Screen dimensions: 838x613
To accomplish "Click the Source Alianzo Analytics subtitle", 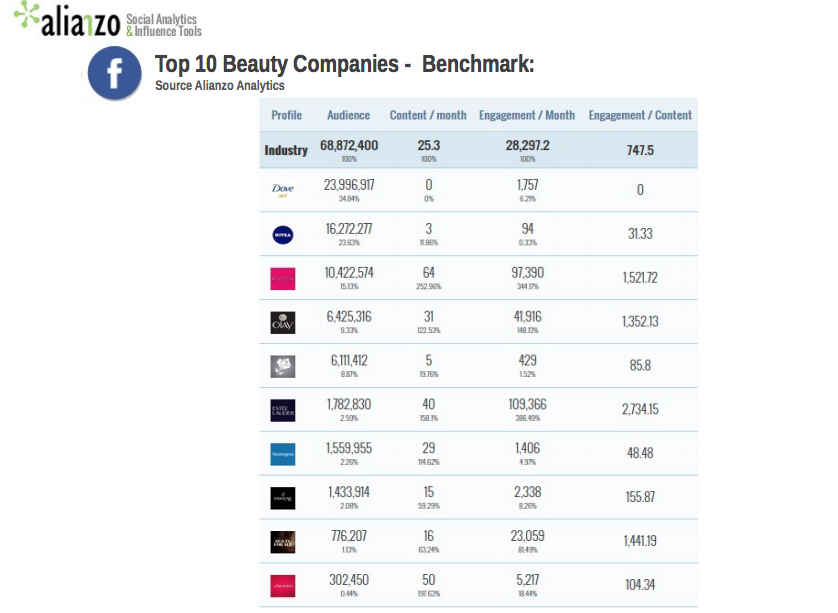I will coord(220,86).
